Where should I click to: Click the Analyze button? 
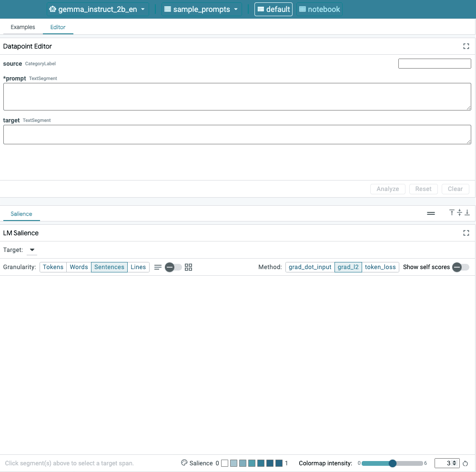[x=388, y=189]
